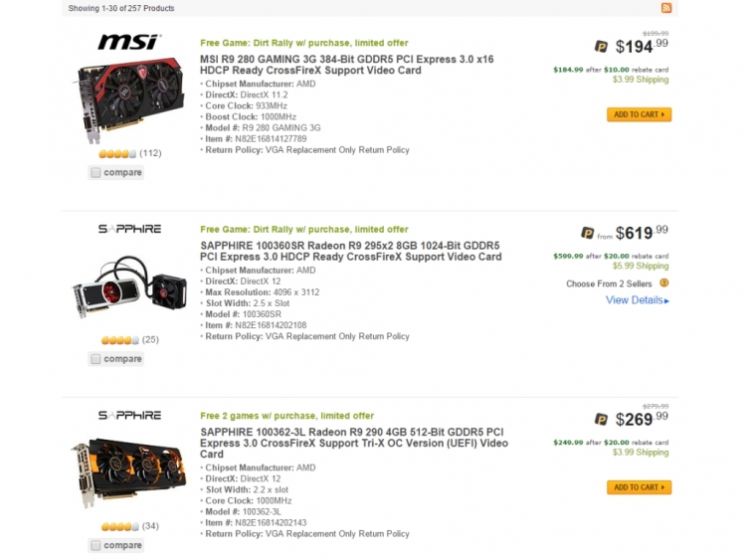Click the orange RSS feed icon
This screenshot has height=560, width=746.
tap(666, 8)
